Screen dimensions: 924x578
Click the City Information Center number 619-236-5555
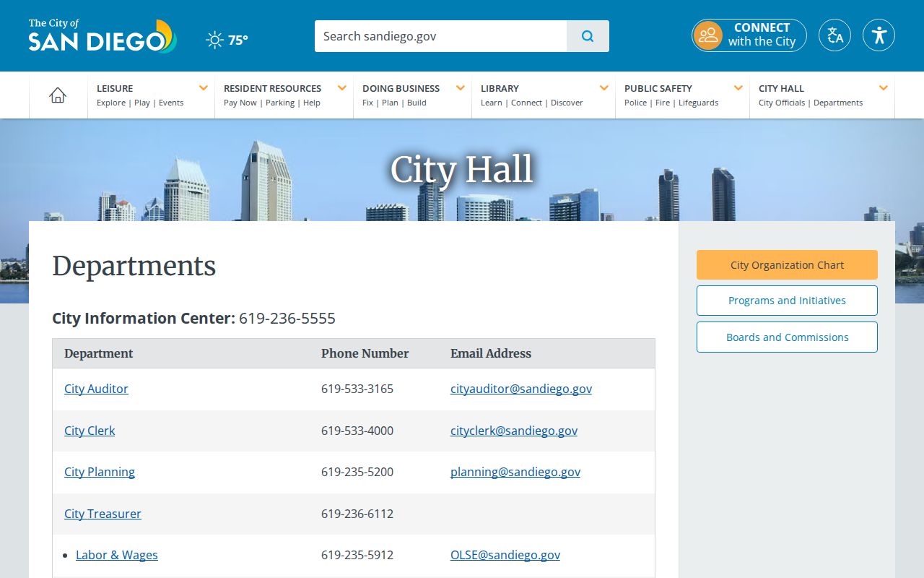[287, 319]
